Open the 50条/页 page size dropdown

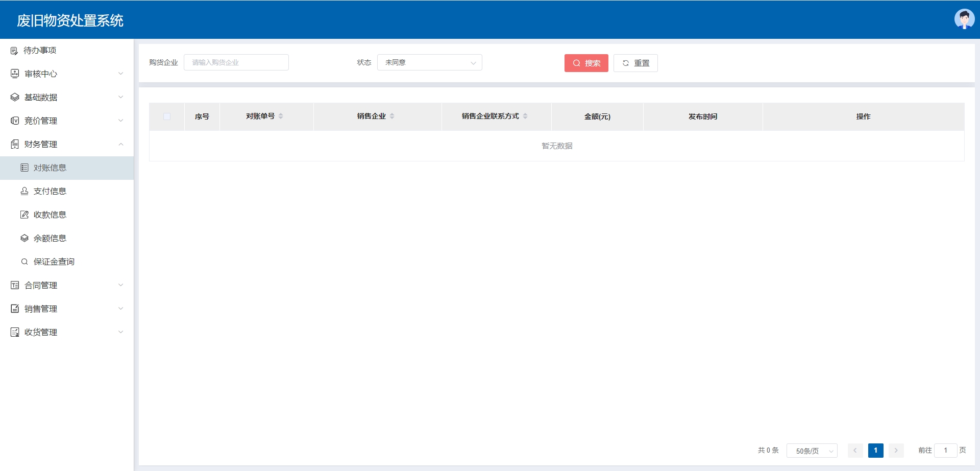(x=812, y=451)
